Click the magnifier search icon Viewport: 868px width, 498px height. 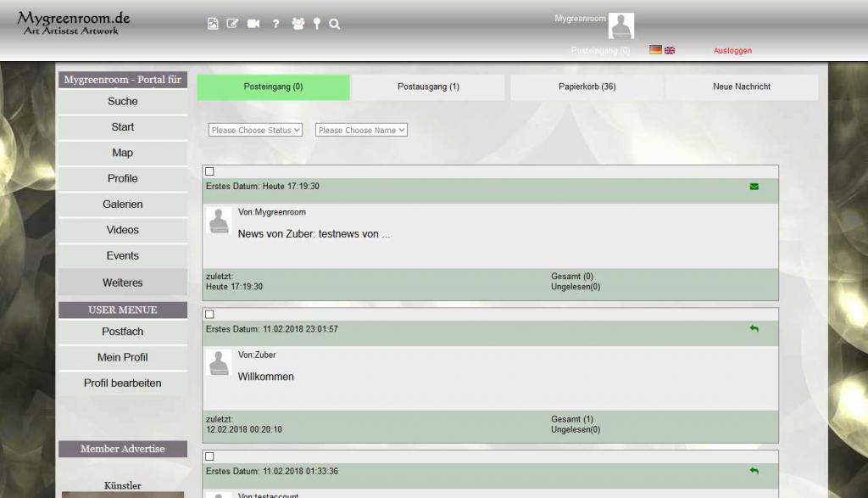[334, 24]
